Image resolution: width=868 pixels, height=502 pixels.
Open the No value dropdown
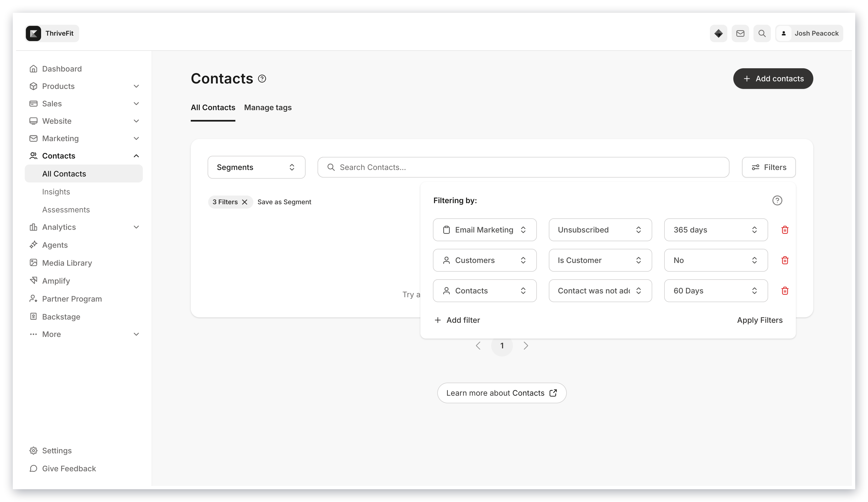(716, 260)
